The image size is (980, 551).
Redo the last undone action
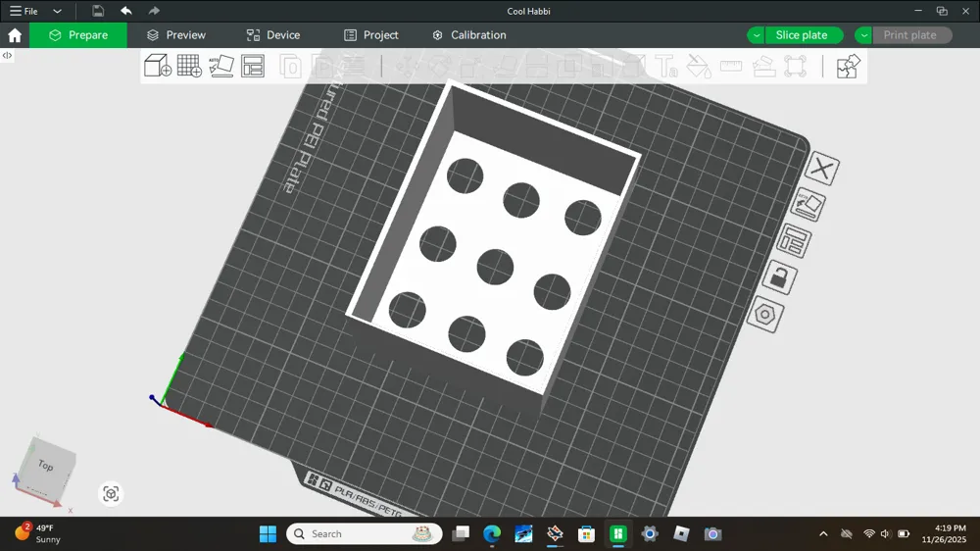[154, 11]
